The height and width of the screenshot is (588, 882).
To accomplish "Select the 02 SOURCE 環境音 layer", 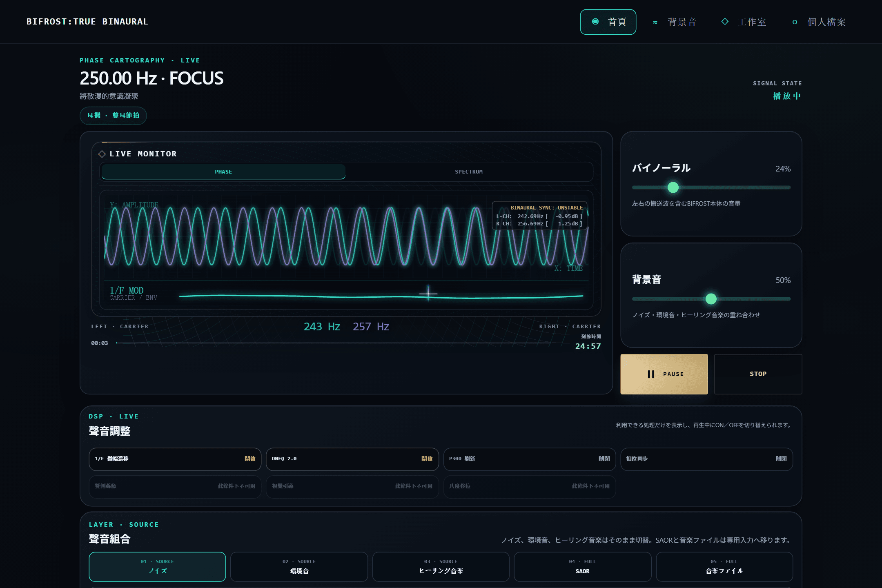I will click(299, 567).
